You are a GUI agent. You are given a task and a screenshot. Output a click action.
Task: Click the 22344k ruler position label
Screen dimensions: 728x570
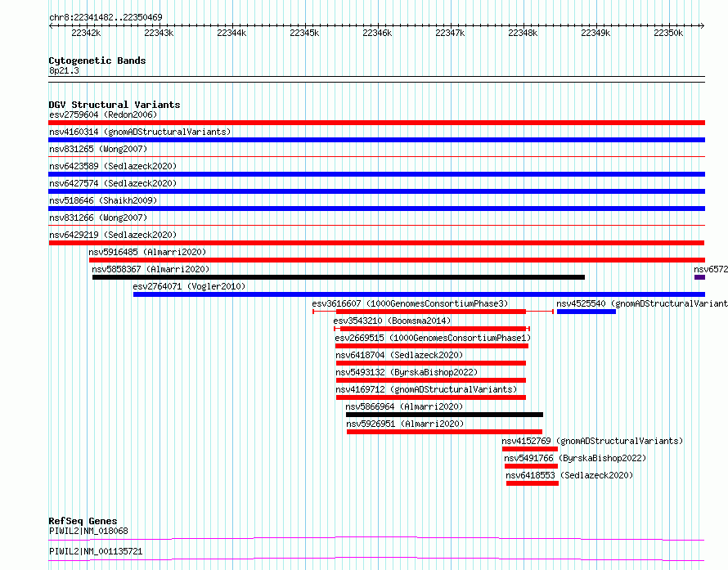pyautogui.click(x=231, y=33)
